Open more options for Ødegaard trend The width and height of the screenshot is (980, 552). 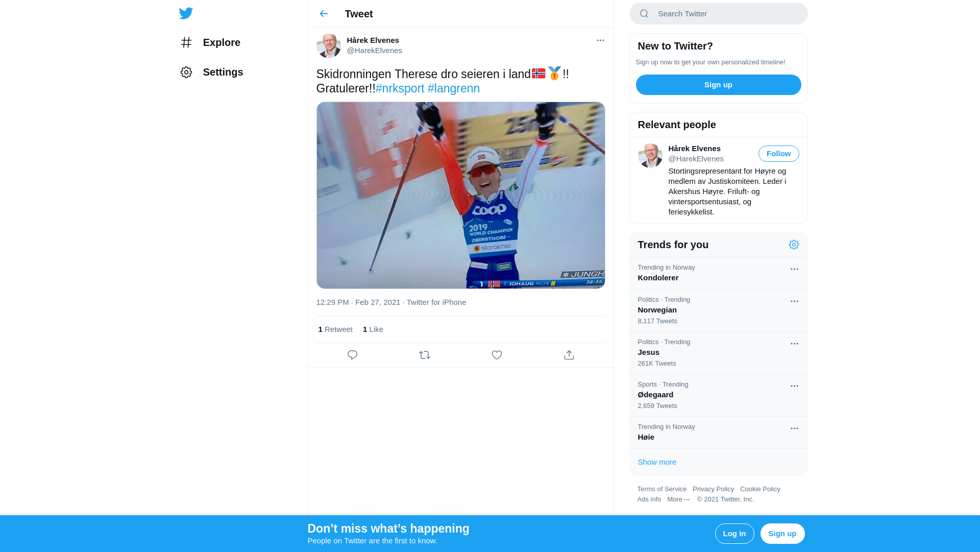[x=794, y=386]
